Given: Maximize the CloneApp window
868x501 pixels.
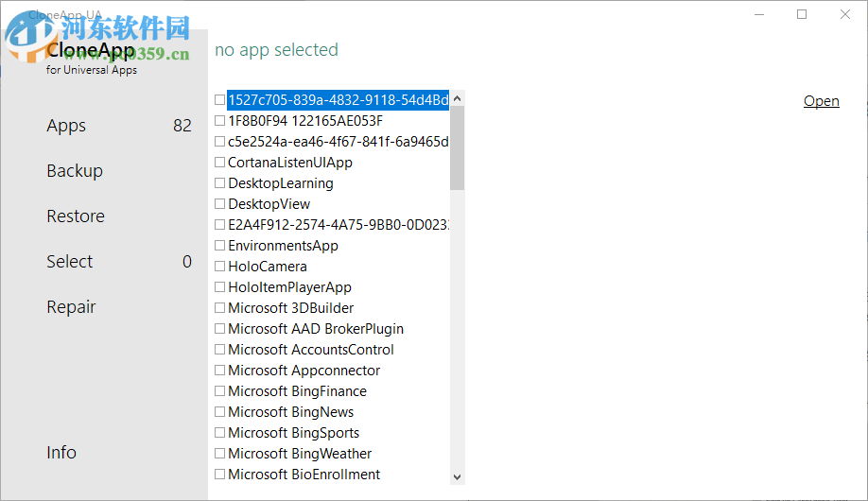Looking at the screenshot, I should click(802, 14).
